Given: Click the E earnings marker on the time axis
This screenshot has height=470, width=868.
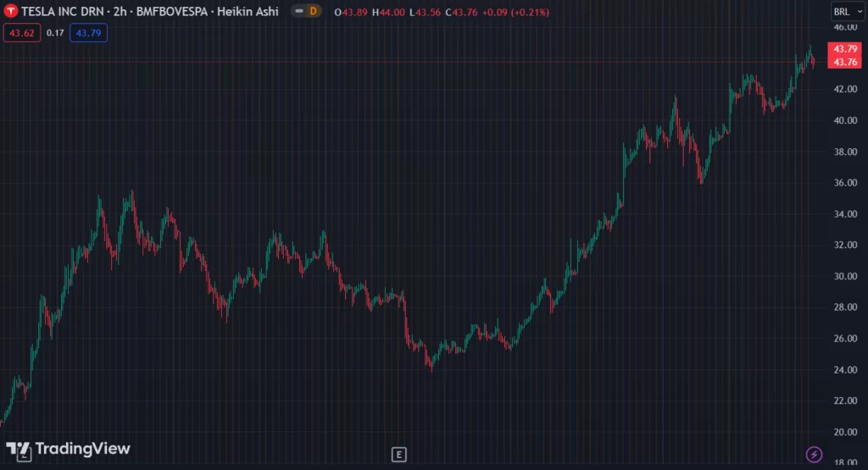Looking at the screenshot, I should click(x=398, y=455).
